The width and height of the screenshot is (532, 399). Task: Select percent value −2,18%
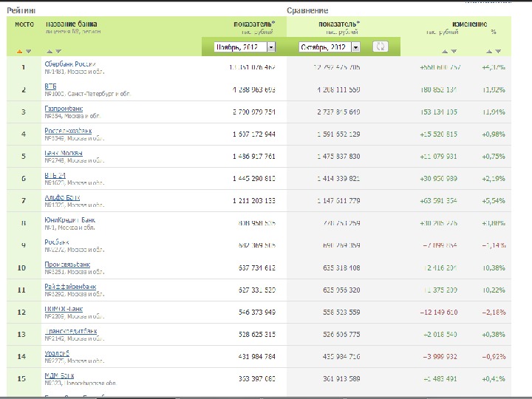coord(494,312)
